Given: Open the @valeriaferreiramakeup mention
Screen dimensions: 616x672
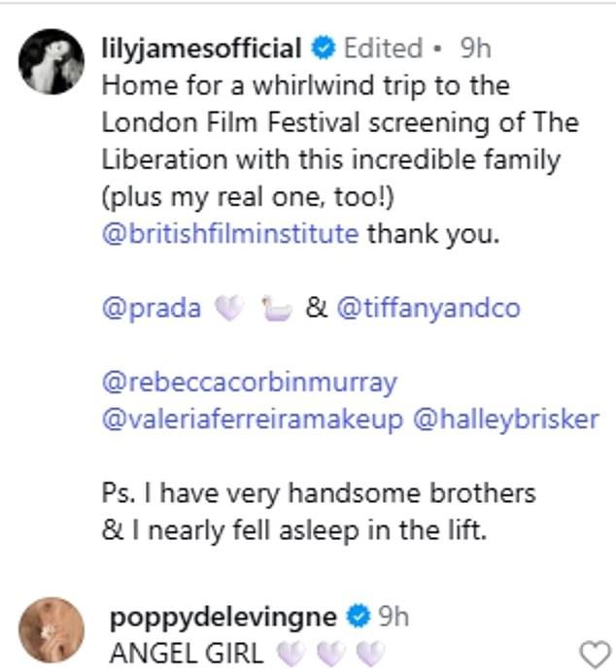Looking at the screenshot, I should point(253,420).
